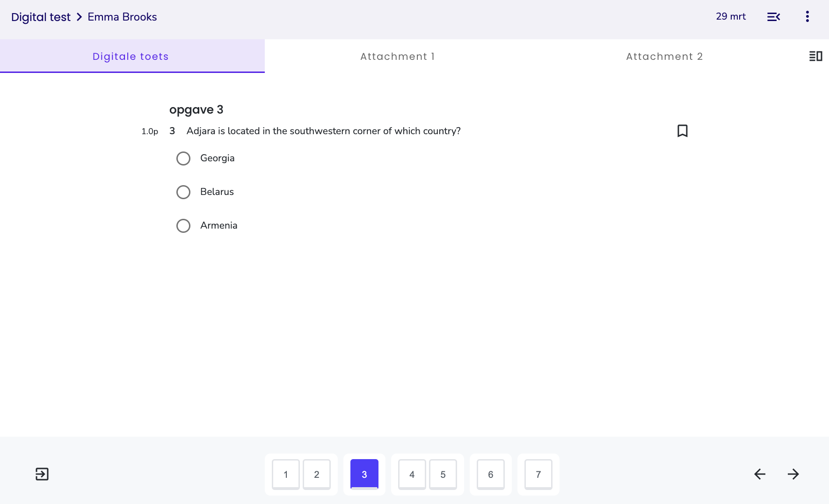Click the exit test icon
This screenshot has height=504, width=829.
pos(42,474)
